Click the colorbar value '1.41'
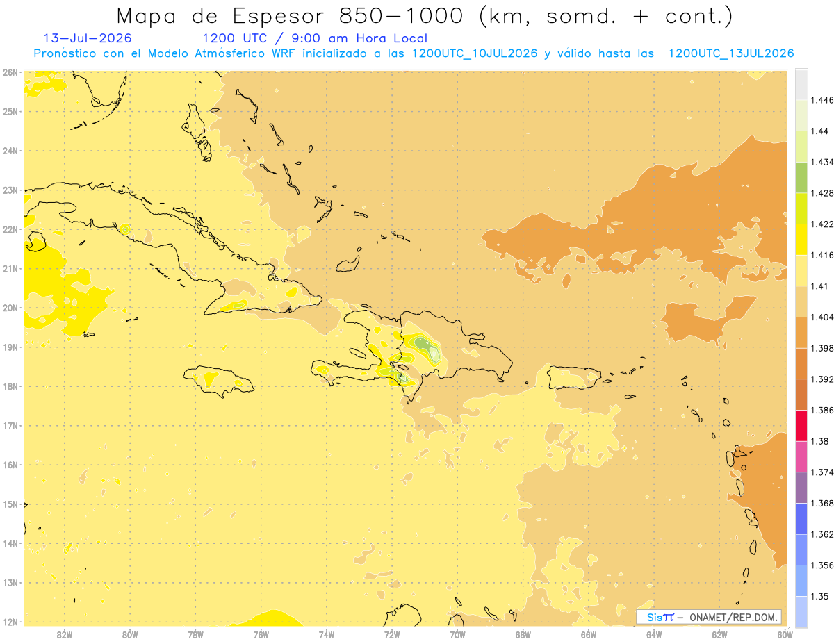834x644 pixels. pos(820,286)
